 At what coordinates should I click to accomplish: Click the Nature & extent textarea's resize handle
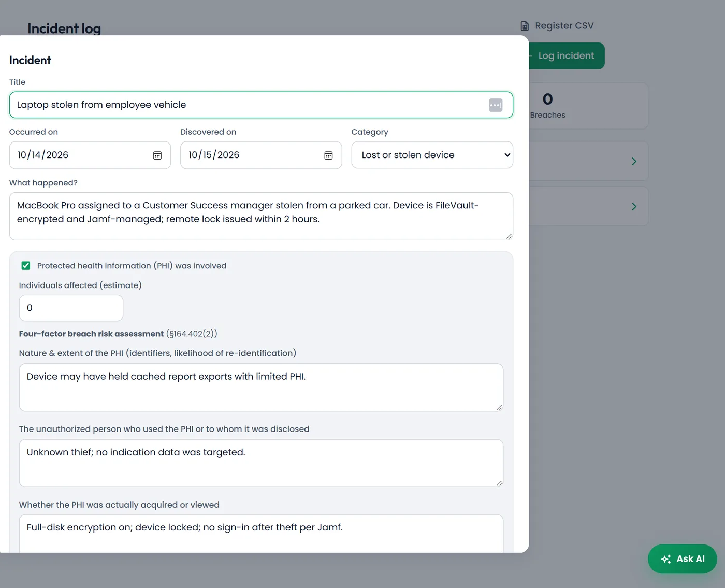499,407
